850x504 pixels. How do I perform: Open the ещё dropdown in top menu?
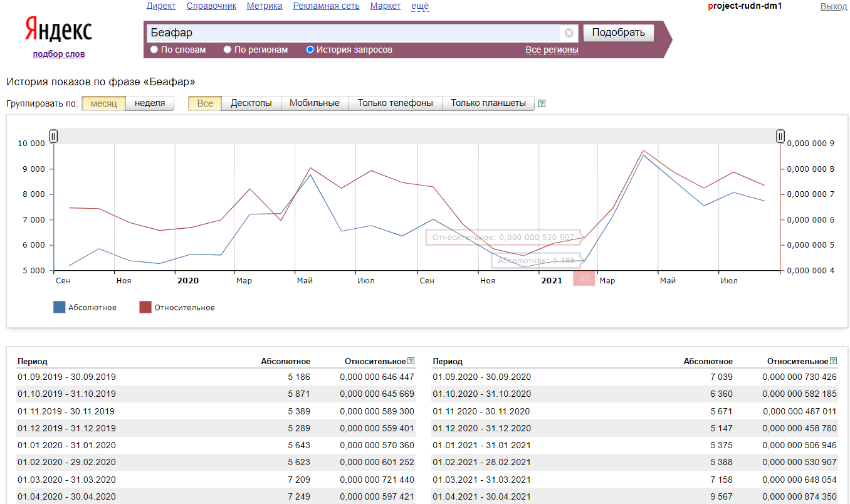pyautogui.click(x=420, y=6)
